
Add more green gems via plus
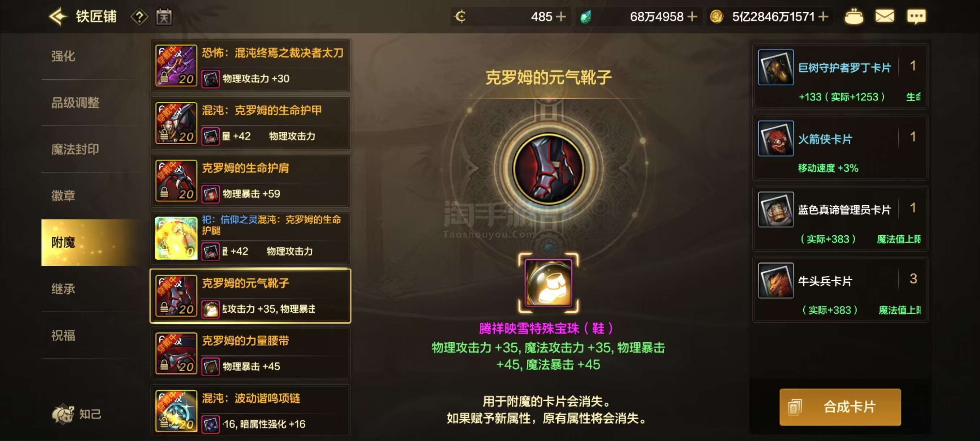pyautogui.click(x=692, y=17)
